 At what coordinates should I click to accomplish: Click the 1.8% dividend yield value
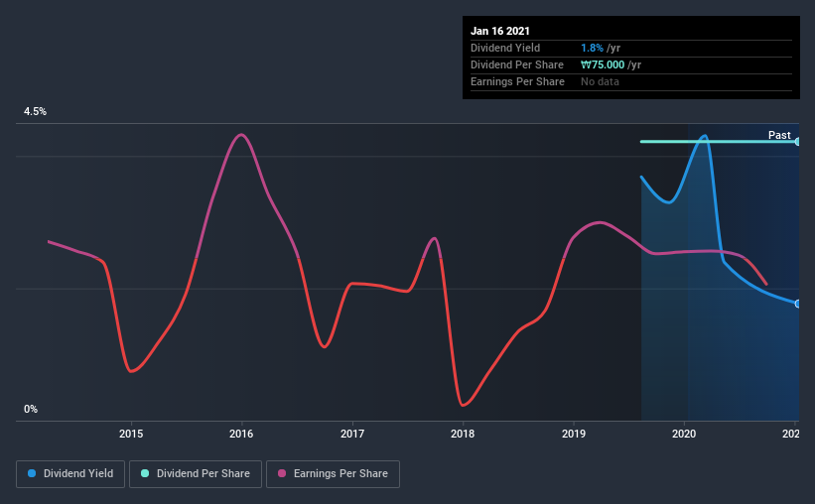coord(592,48)
